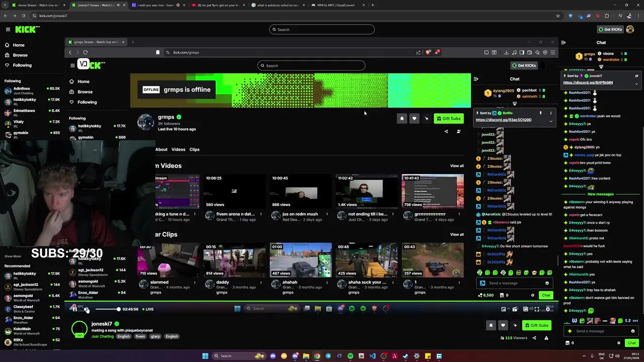This screenshot has height=362, width=644.
Task: Open Vitaly channel in Following list
Action: (31, 124)
